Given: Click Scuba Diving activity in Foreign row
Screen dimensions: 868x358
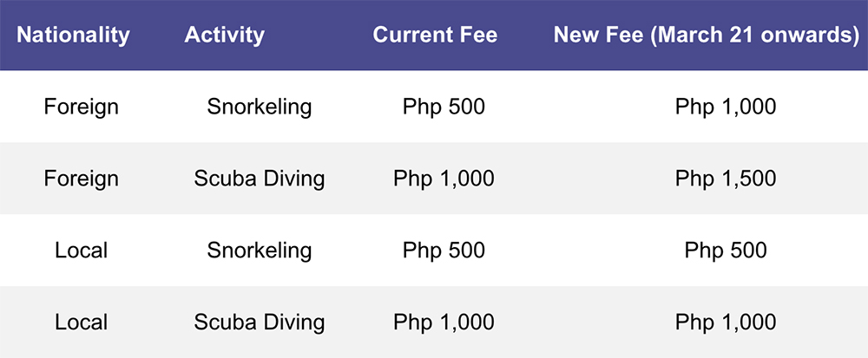Looking at the screenshot, I should pos(259,179).
